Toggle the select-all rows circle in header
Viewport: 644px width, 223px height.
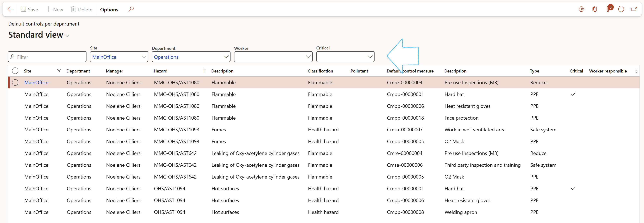15,71
